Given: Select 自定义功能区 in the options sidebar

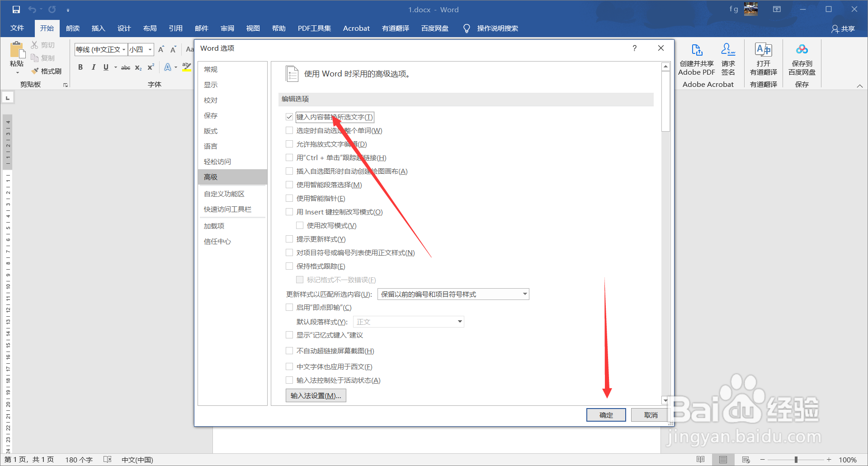Looking at the screenshot, I should tap(225, 193).
